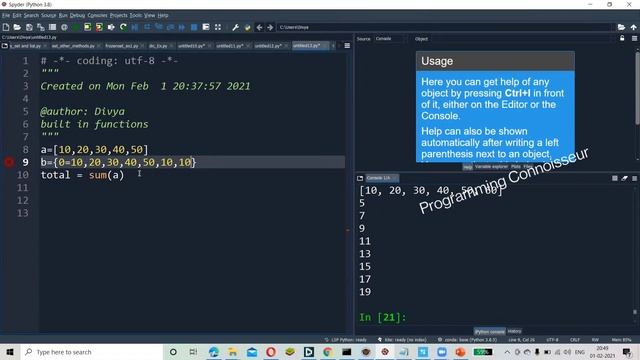Toggle the breakpoint on line 9
Viewport: 640px width, 360px height.
point(9,162)
